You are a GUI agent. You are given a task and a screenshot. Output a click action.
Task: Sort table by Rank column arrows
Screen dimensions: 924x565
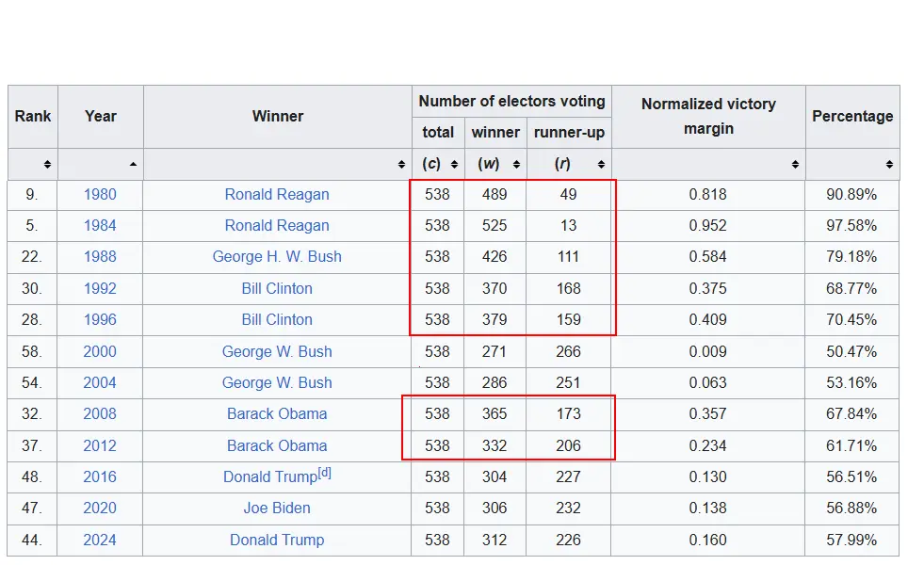tap(47, 164)
